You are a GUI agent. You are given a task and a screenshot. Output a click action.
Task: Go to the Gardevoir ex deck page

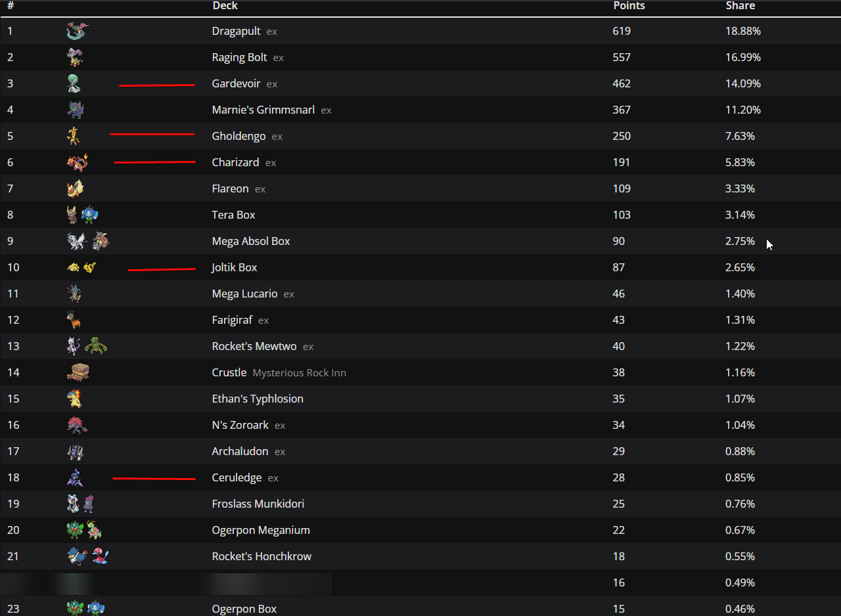(x=244, y=83)
